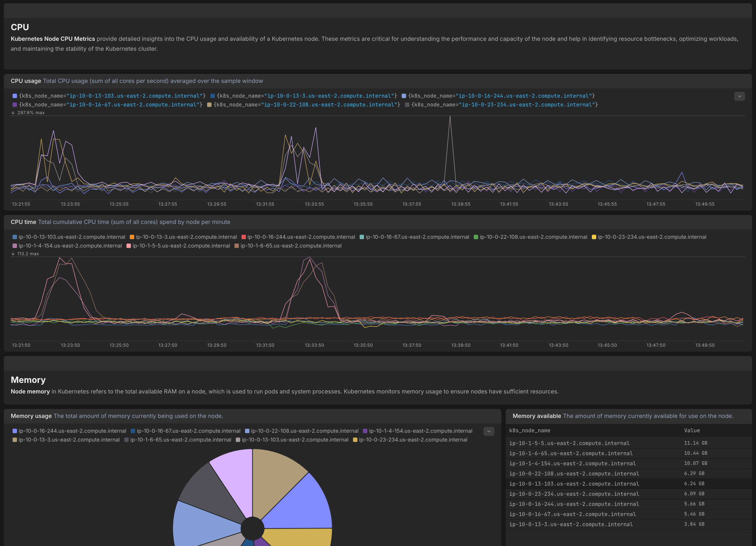
Task: Select the ip-10-0-13-3 row showing 3.84 GB
Action: 628,524
